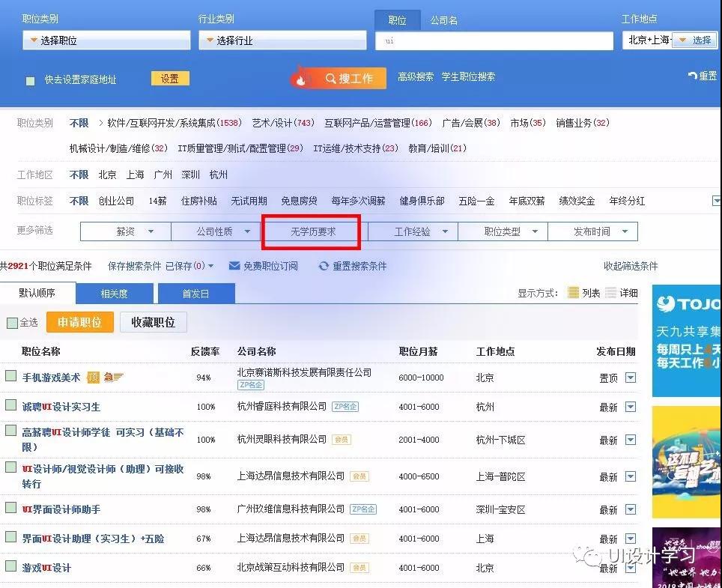The width and height of the screenshot is (722, 588).
Task: Expand the 薪资 salary filter
Action: pos(126,231)
